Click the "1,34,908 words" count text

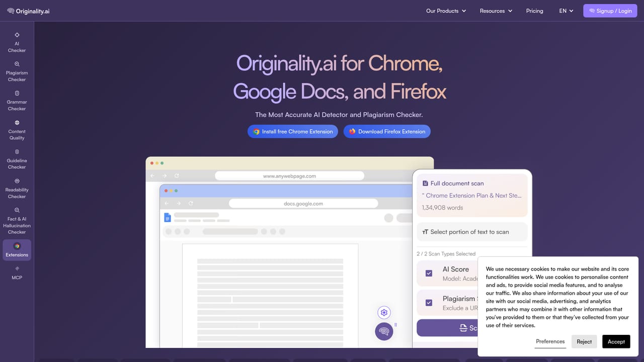pos(442,208)
